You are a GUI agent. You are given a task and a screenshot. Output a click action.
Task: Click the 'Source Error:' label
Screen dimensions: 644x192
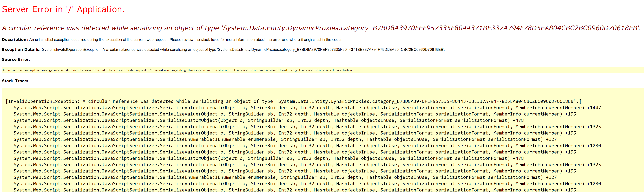point(16,59)
